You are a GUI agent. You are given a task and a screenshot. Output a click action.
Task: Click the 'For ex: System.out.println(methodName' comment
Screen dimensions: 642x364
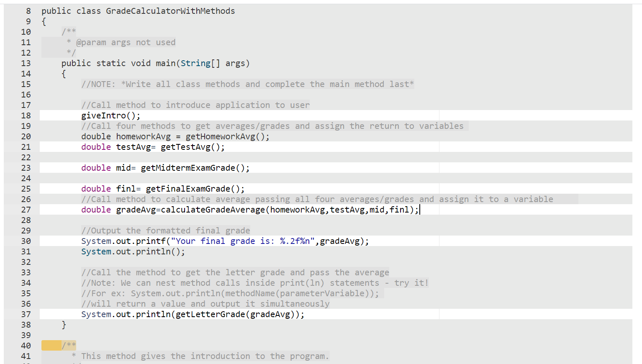click(x=230, y=293)
